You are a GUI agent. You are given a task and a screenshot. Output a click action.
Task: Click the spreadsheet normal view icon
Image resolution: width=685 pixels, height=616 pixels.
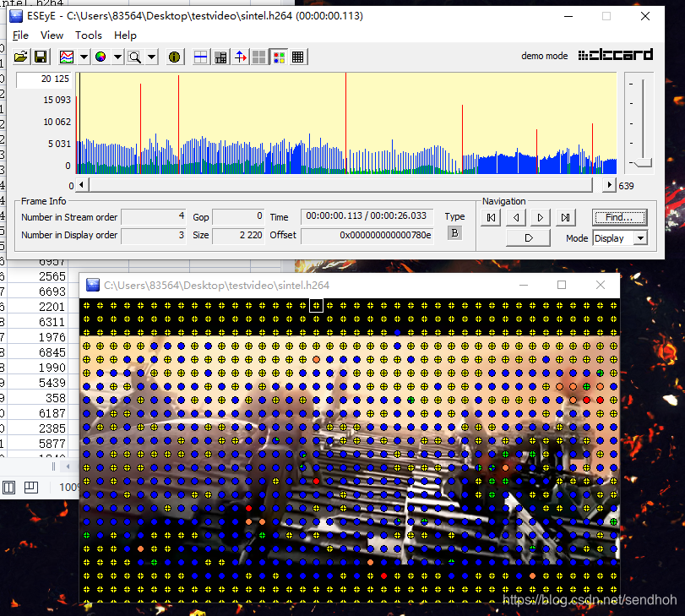(8, 487)
